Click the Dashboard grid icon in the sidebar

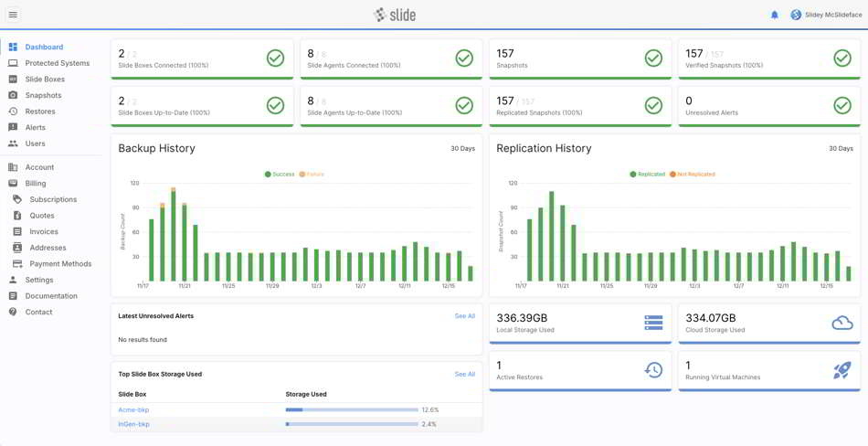[x=14, y=48]
